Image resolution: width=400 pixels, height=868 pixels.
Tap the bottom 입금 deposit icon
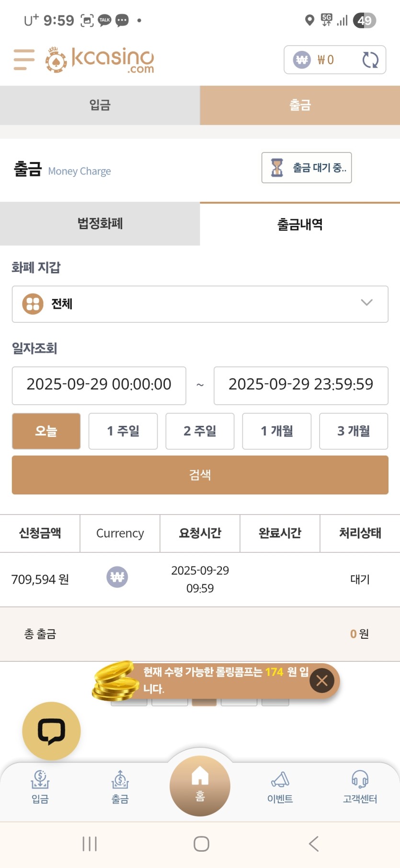tap(40, 787)
